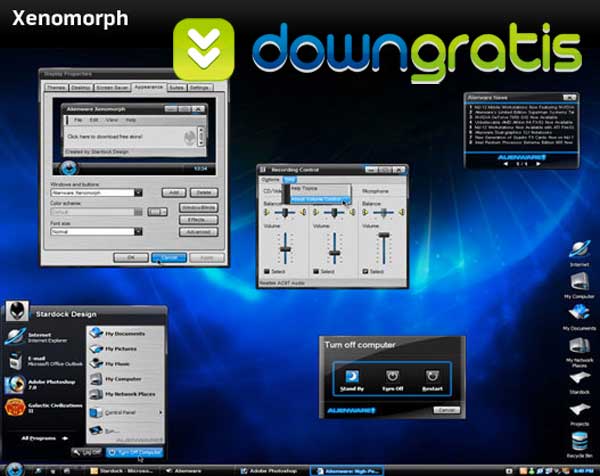Click the Alienware taskbar button

tap(185, 471)
